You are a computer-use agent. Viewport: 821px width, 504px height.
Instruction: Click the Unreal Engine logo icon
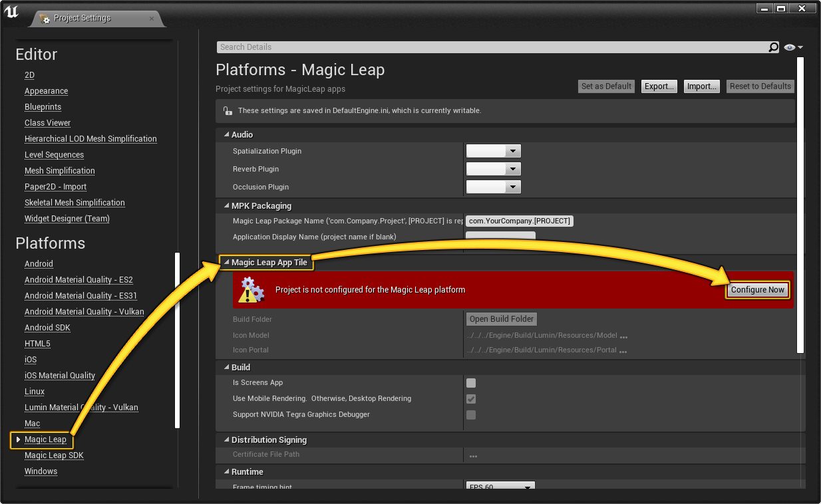[x=11, y=11]
